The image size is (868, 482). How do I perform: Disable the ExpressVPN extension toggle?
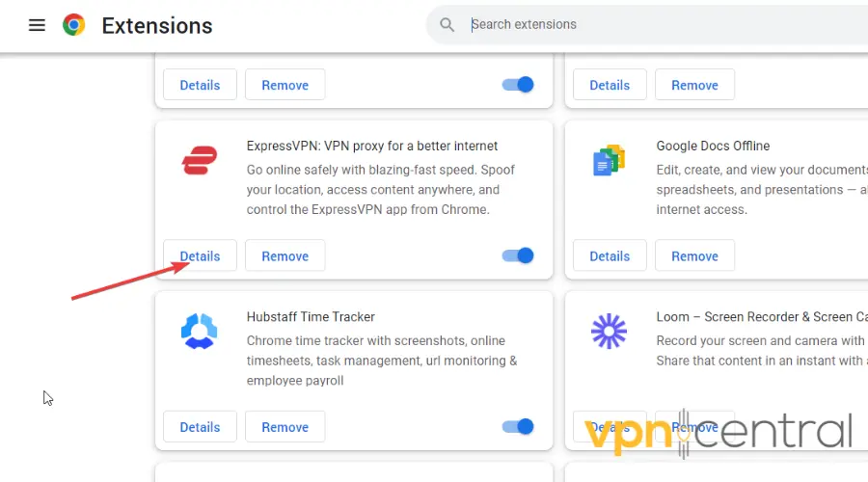519,255
